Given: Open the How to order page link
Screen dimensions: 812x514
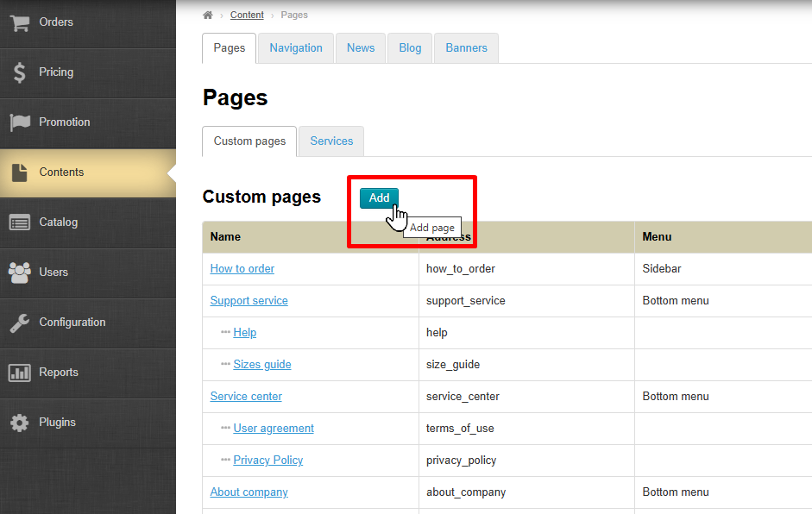Looking at the screenshot, I should click(x=242, y=269).
